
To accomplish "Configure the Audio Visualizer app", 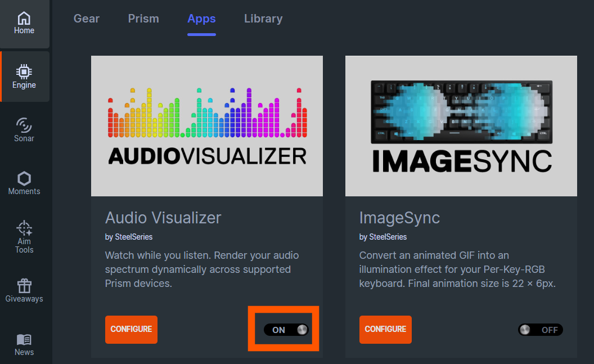I will [x=131, y=329].
